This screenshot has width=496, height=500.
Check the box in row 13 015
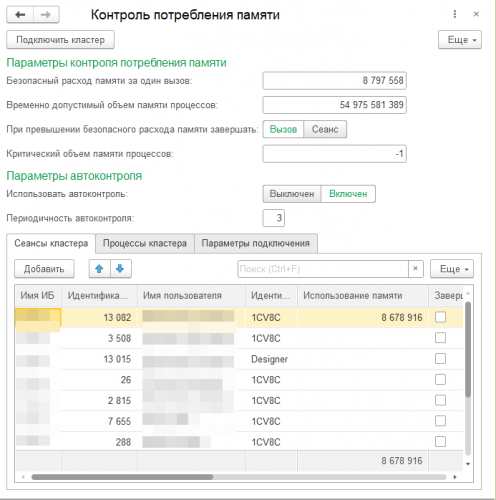point(440,359)
